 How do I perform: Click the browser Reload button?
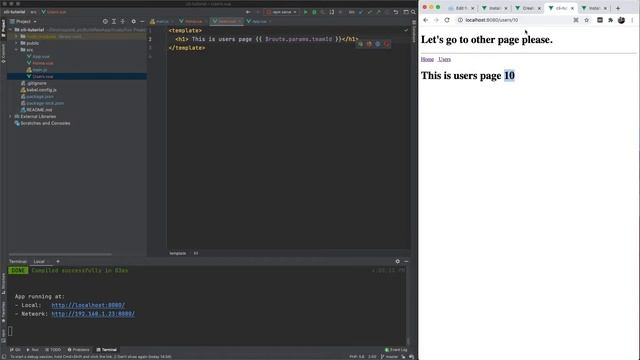pyautogui.click(x=447, y=20)
